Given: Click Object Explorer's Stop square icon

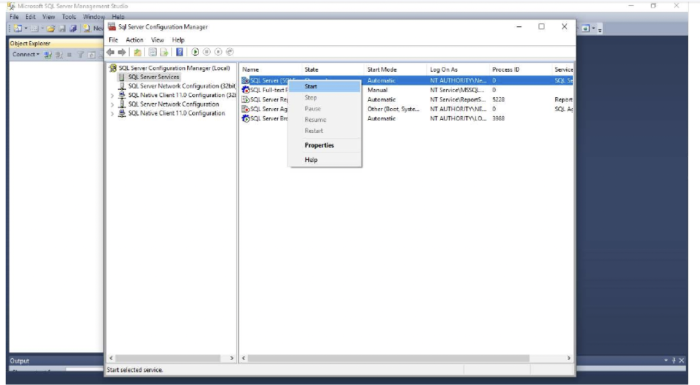Looking at the screenshot, I should 69,54.
